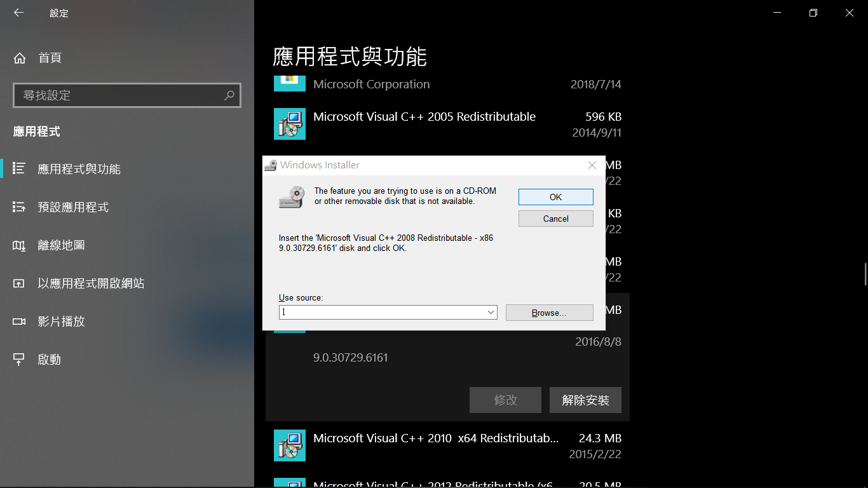Restore down the Settings window

tap(813, 13)
